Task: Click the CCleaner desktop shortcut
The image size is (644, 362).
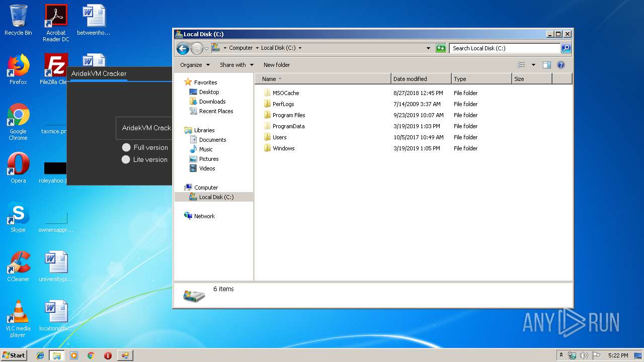Action: [18, 267]
